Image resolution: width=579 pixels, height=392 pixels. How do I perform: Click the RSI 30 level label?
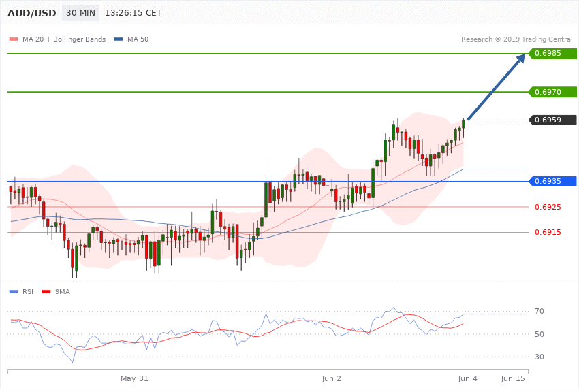[x=539, y=357]
